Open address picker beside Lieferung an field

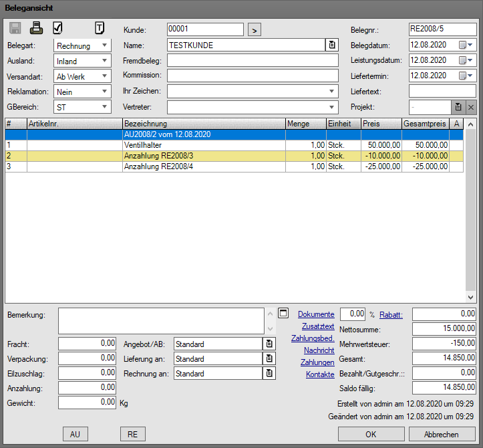(269, 358)
